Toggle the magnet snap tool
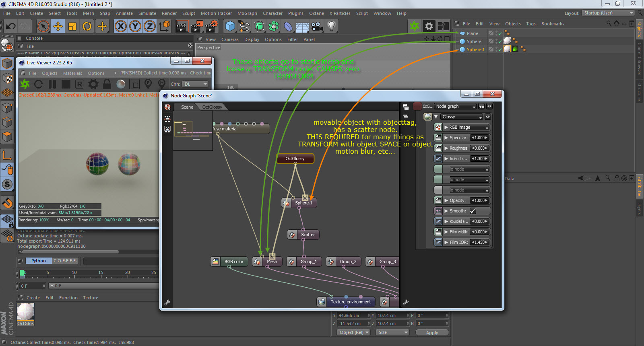 [x=7, y=204]
